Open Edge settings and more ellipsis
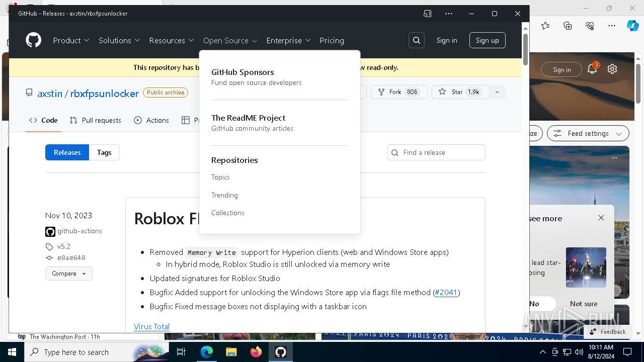Image resolution: width=644 pixels, height=362 pixels. (612, 26)
